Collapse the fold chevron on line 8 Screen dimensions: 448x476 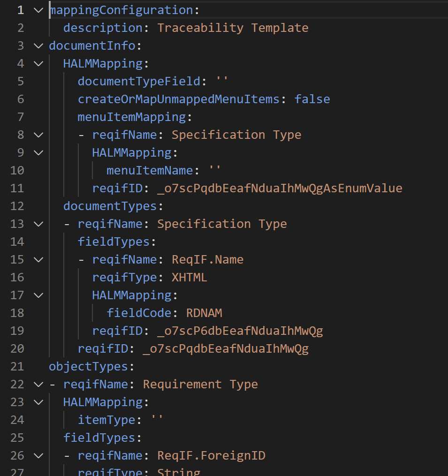[38, 135]
